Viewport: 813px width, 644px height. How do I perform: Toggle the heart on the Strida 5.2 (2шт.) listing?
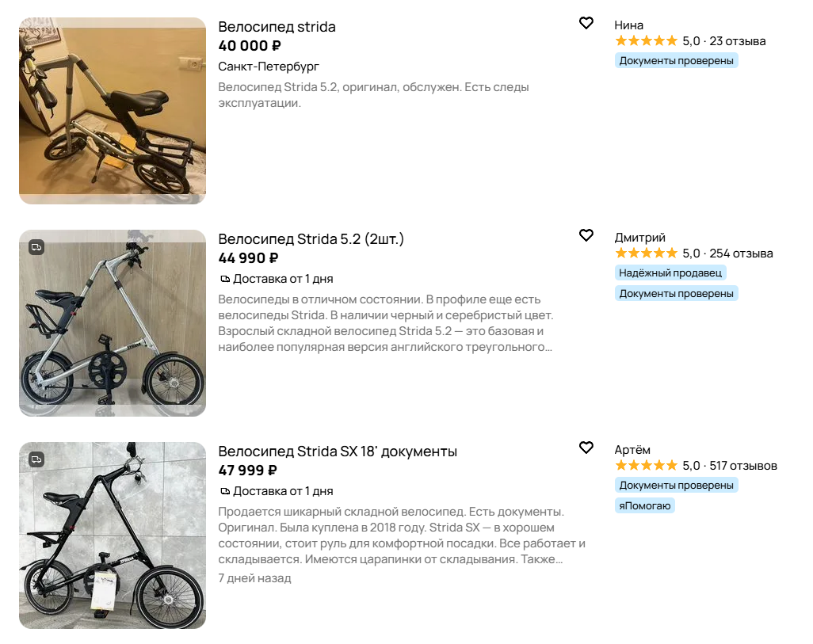pyautogui.click(x=586, y=235)
